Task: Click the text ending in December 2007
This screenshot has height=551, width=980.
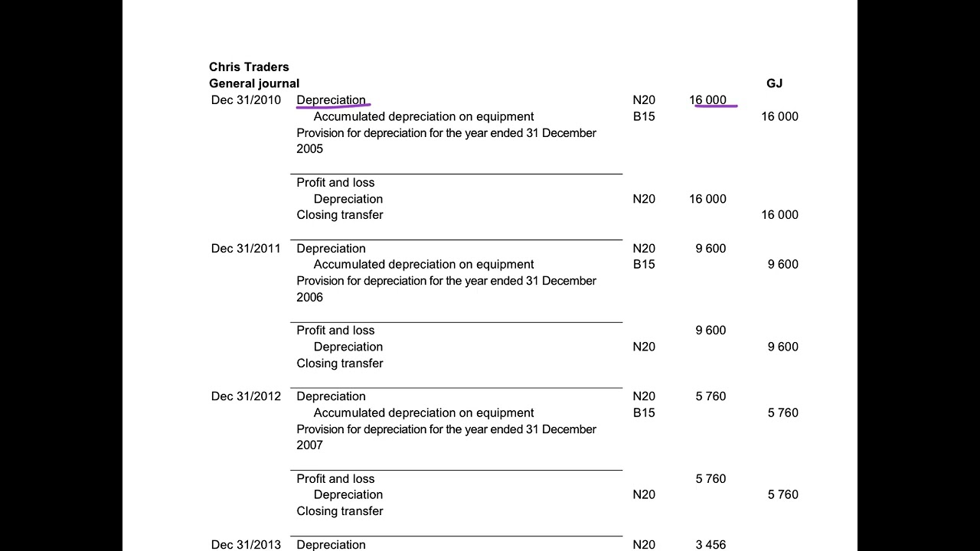Action: (446, 437)
